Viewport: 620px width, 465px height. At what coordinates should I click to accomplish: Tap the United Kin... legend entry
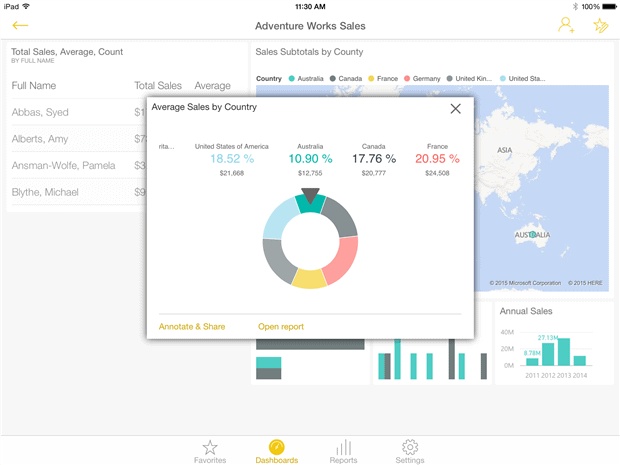[x=469, y=78]
